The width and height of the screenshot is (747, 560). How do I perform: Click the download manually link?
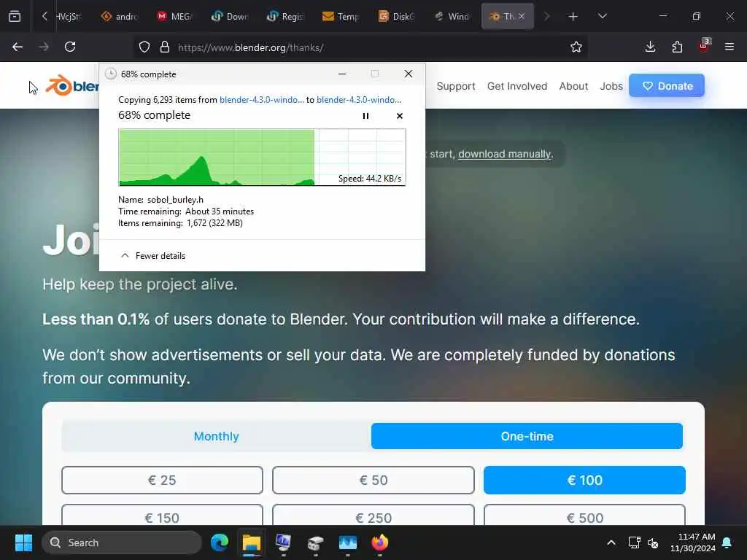point(505,154)
